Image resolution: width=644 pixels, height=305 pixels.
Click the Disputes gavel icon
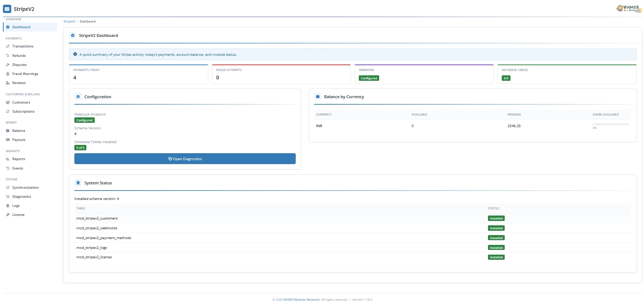(x=8, y=65)
